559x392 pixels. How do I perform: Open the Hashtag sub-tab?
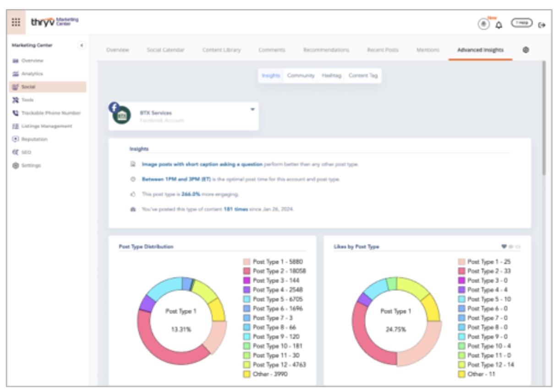click(332, 76)
